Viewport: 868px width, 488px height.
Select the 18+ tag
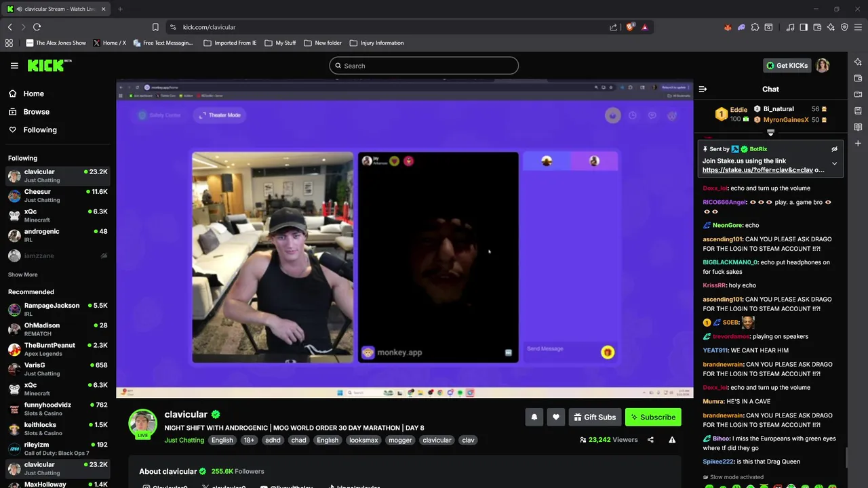tap(249, 440)
